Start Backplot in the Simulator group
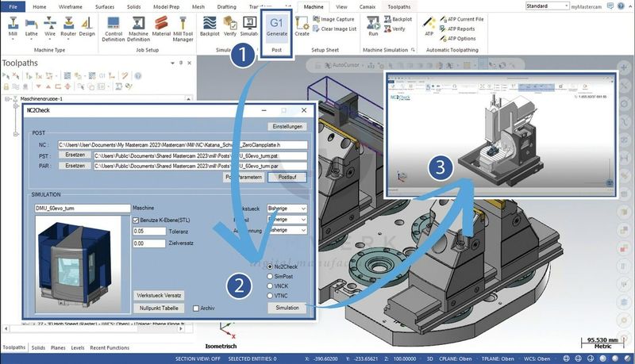The image size is (635, 364). 210,27
